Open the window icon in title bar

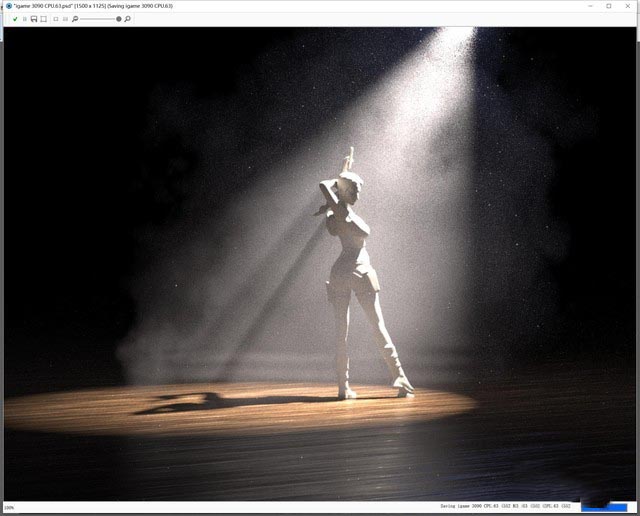[8, 6]
